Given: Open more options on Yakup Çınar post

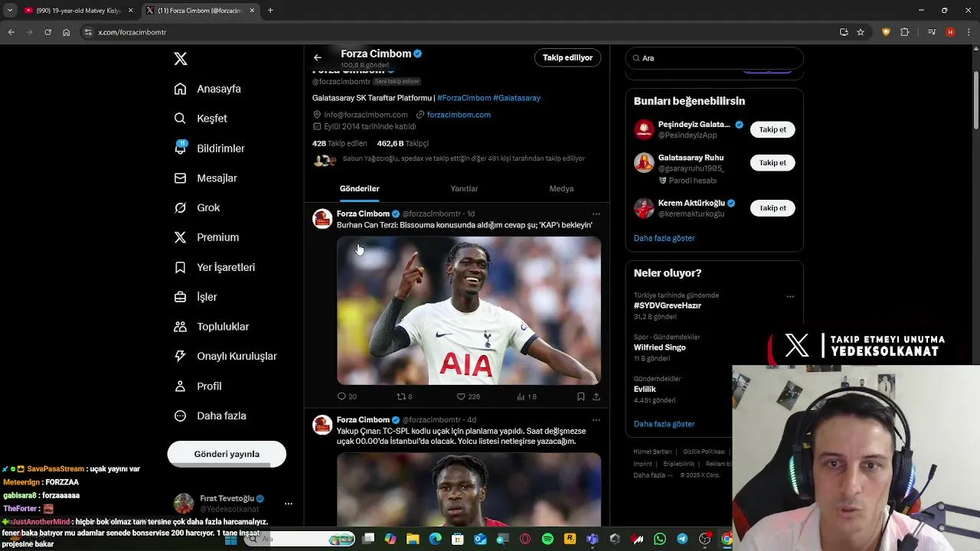Looking at the screenshot, I should (596, 420).
